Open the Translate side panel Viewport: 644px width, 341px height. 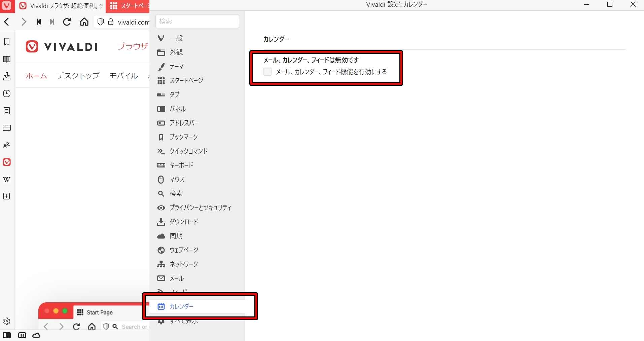pos(7,145)
